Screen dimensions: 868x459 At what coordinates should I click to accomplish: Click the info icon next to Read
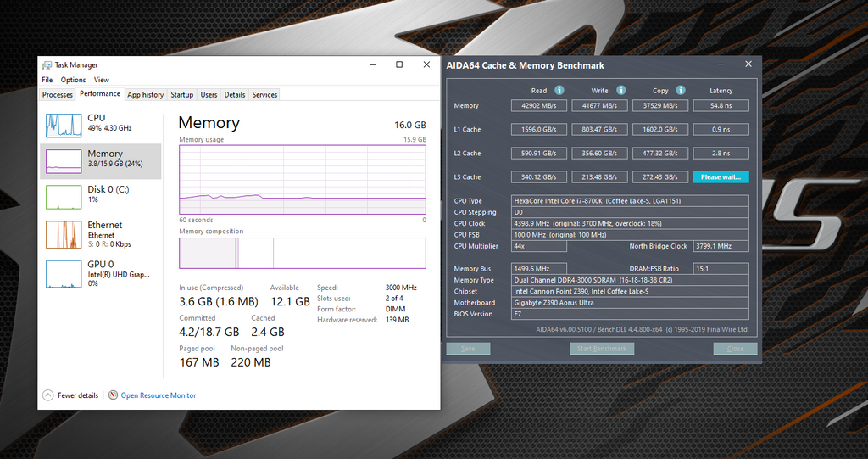[x=559, y=90]
